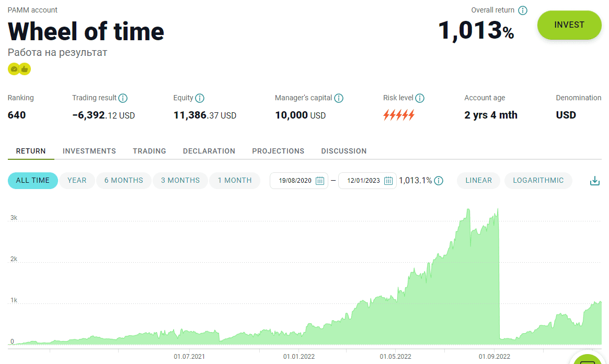
Task: Open the RETURN tab
Action: tap(31, 151)
